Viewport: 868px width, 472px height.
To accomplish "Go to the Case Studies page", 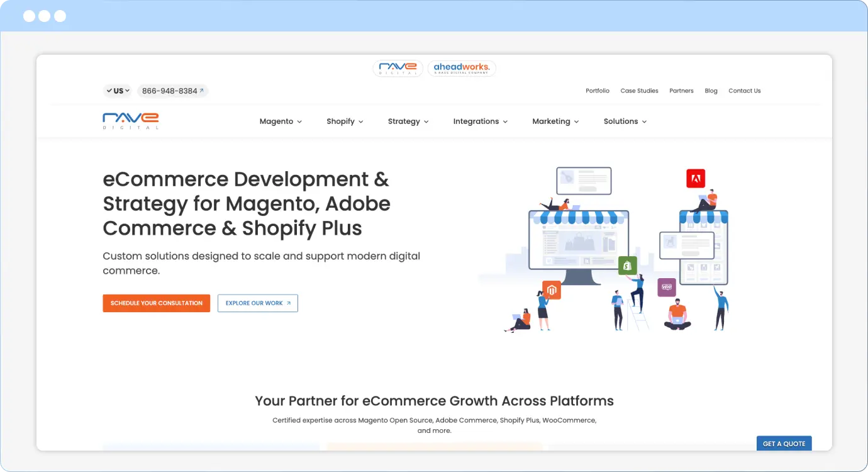I will point(639,91).
